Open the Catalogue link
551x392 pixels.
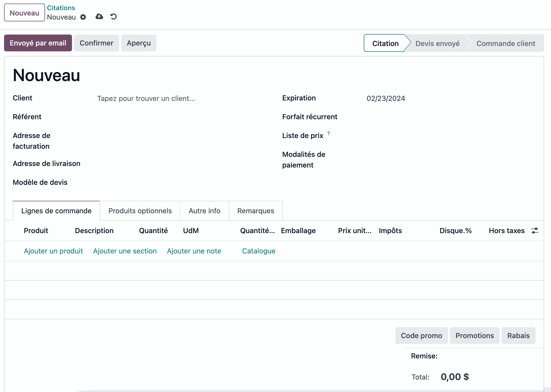(x=259, y=251)
